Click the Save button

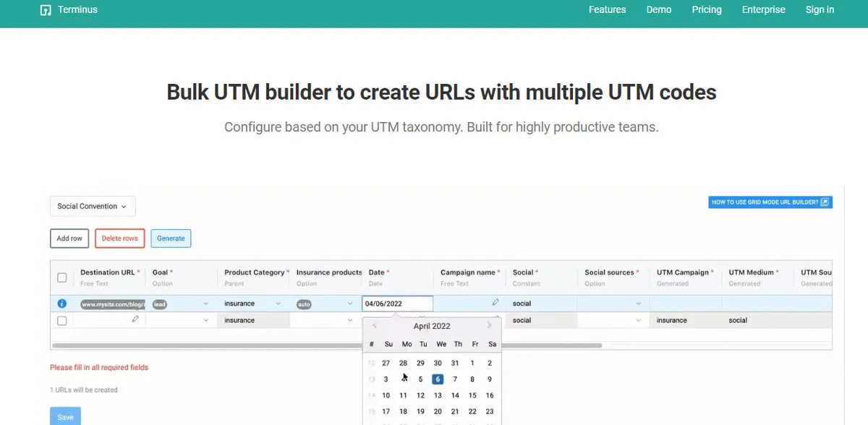[x=65, y=416]
